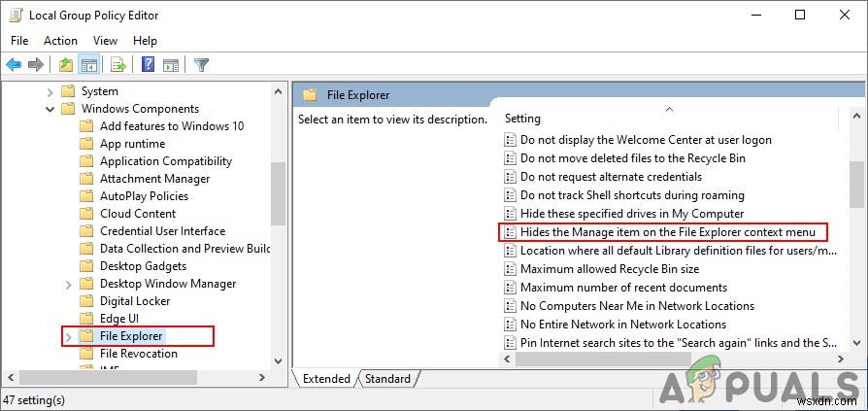Click the Filter funnel toolbar icon
Viewport: 868px width, 411px height.
201,65
